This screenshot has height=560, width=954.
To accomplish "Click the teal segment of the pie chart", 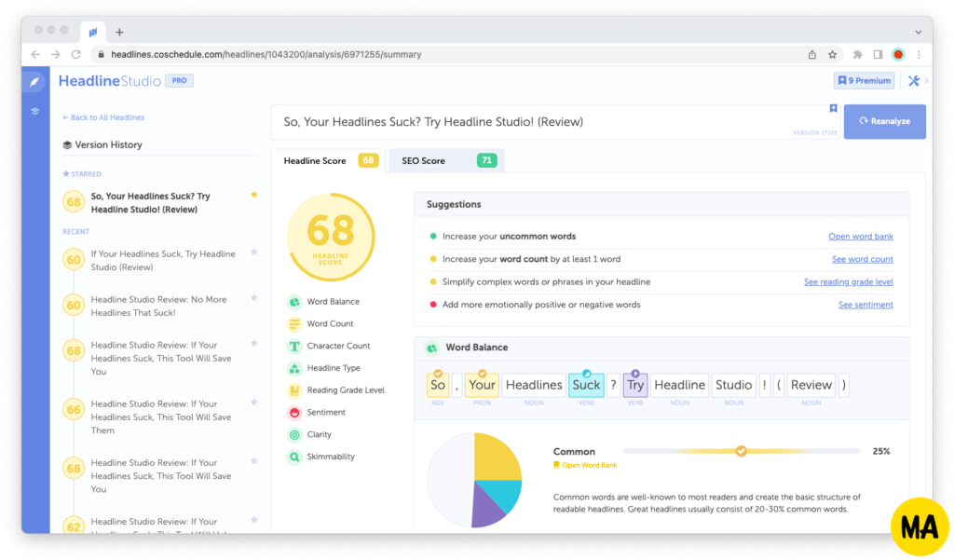I will coord(505,494).
